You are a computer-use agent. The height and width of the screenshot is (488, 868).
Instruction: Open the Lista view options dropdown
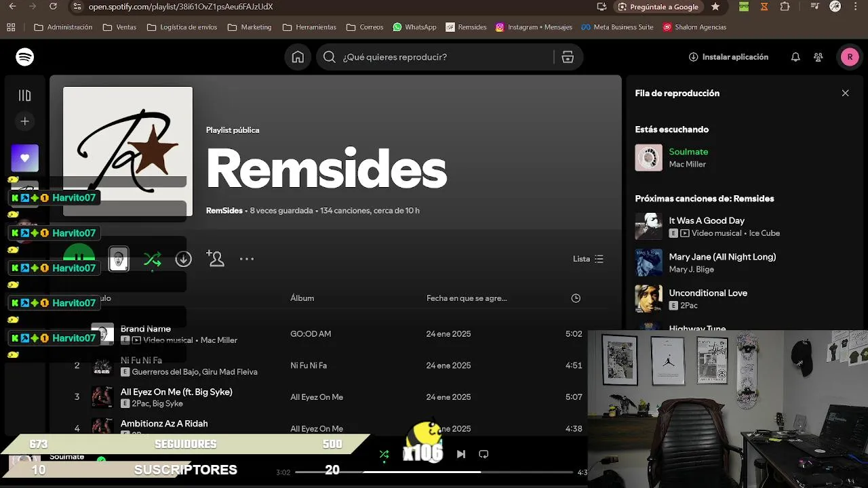(588, 259)
